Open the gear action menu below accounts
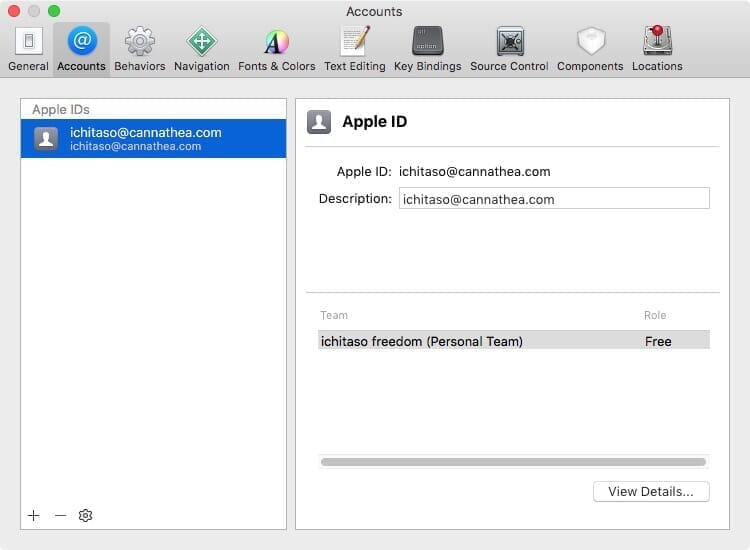This screenshot has width=750, height=550. (86, 515)
